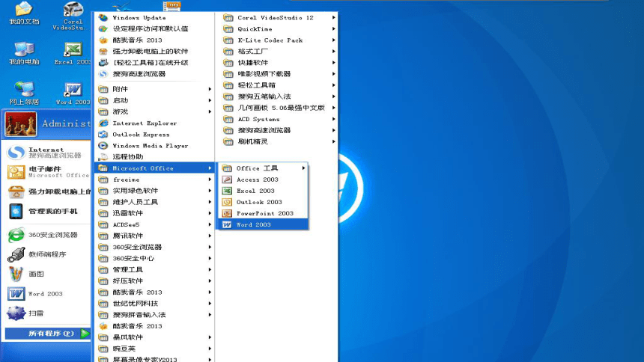This screenshot has width=644, height=362.
Task: Click the Word 2003 W icon in the submenu
Action: tap(227, 224)
